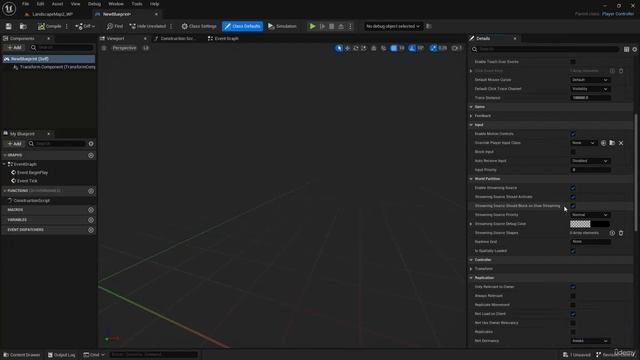Image resolution: width=640 pixels, height=360 pixels.
Task: Toggle Hide Unrelated nodes
Action: tap(148, 26)
